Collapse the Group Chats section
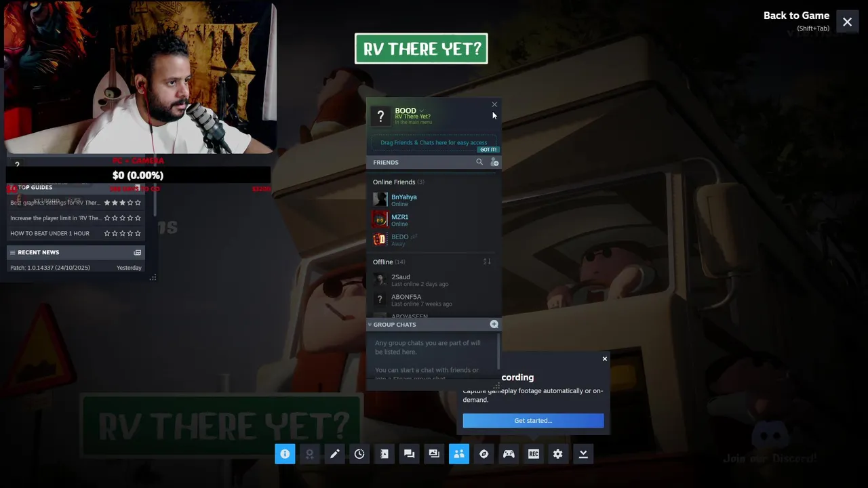Image resolution: width=868 pixels, height=488 pixels. 370,325
